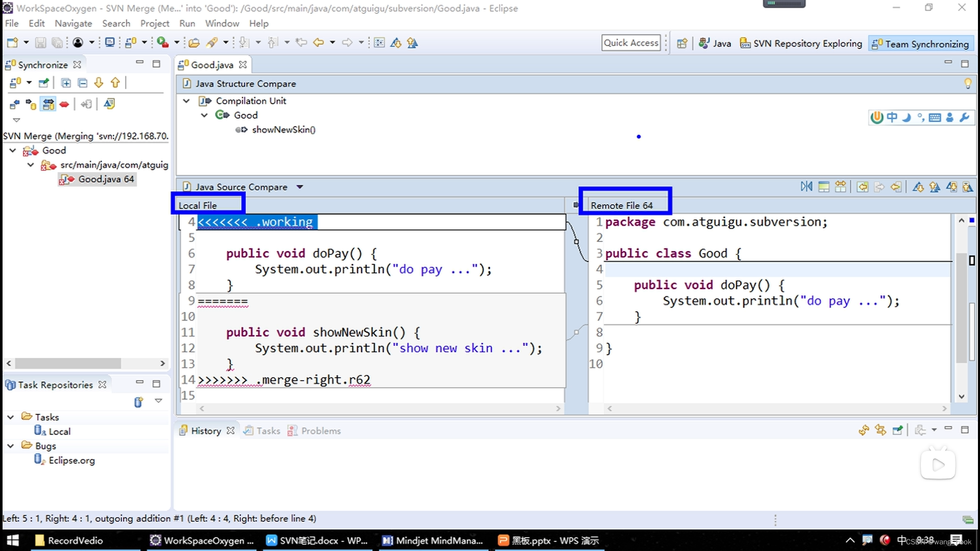The image size is (980, 551).
Task: Open the History tab
Action: [x=205, y=431]
